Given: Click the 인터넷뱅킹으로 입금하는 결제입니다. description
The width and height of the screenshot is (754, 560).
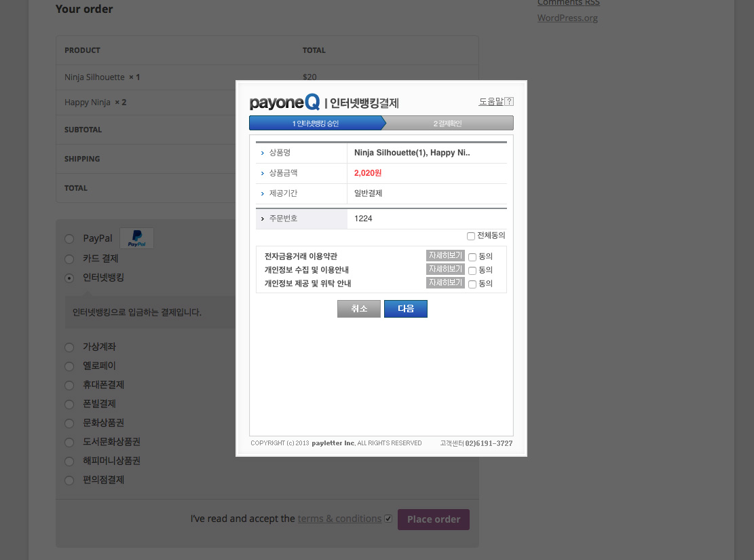Looking at the screenshot, I should pyautogui.click(x=137, y=312).
